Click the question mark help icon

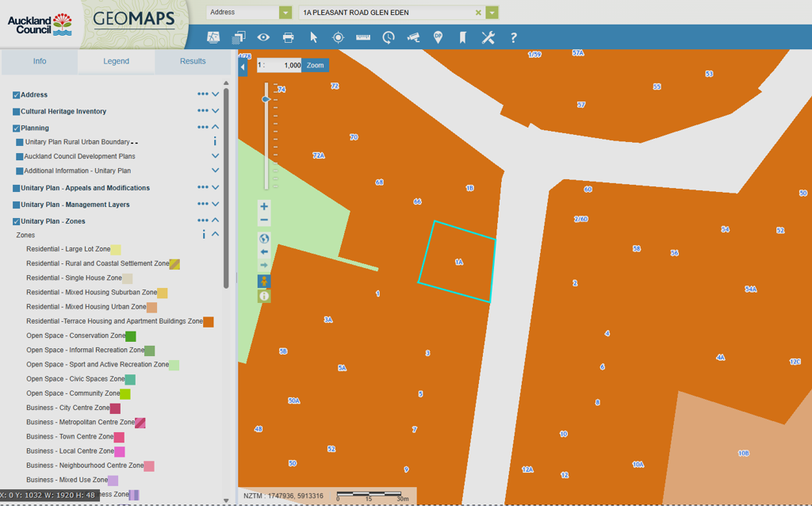(x=513, y=37)
